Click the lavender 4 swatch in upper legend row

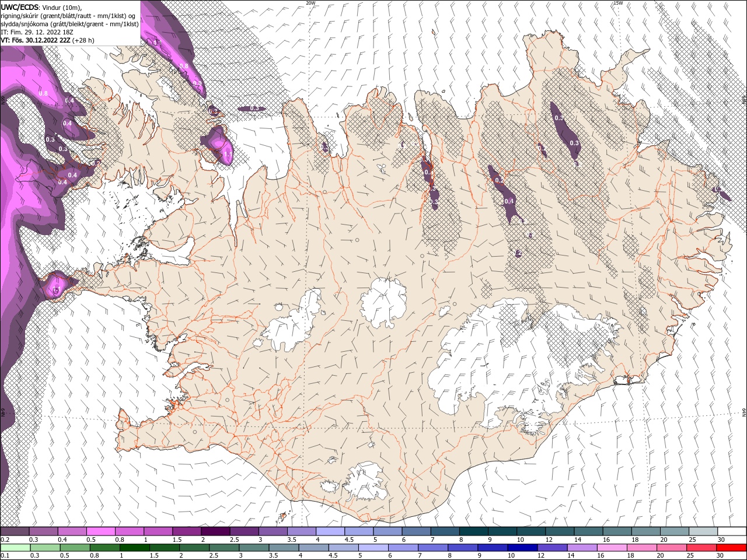click(330, 531)
